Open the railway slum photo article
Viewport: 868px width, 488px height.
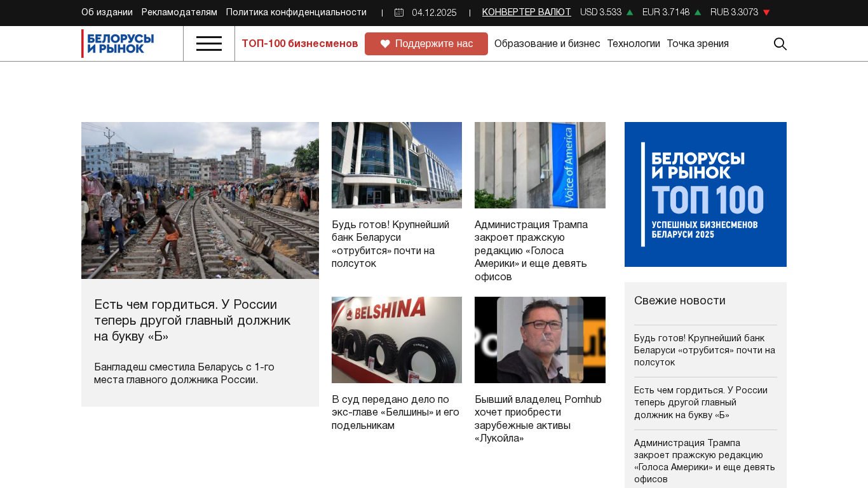point(200,200)
